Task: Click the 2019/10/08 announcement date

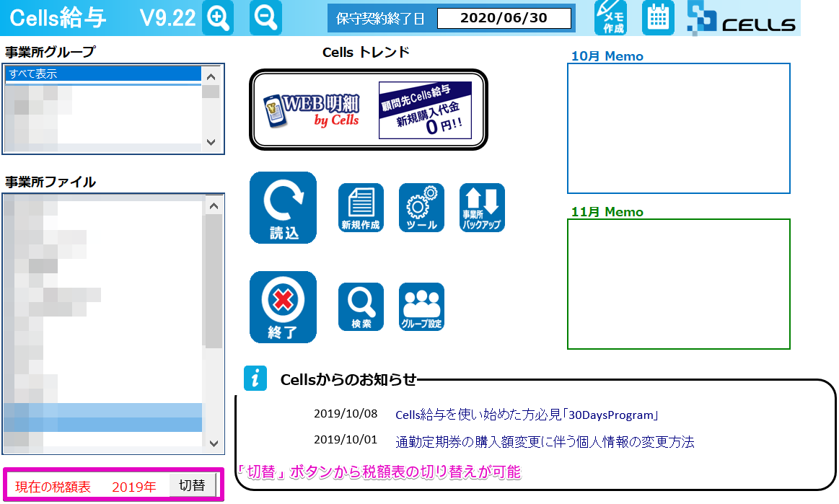Action: 346,414
